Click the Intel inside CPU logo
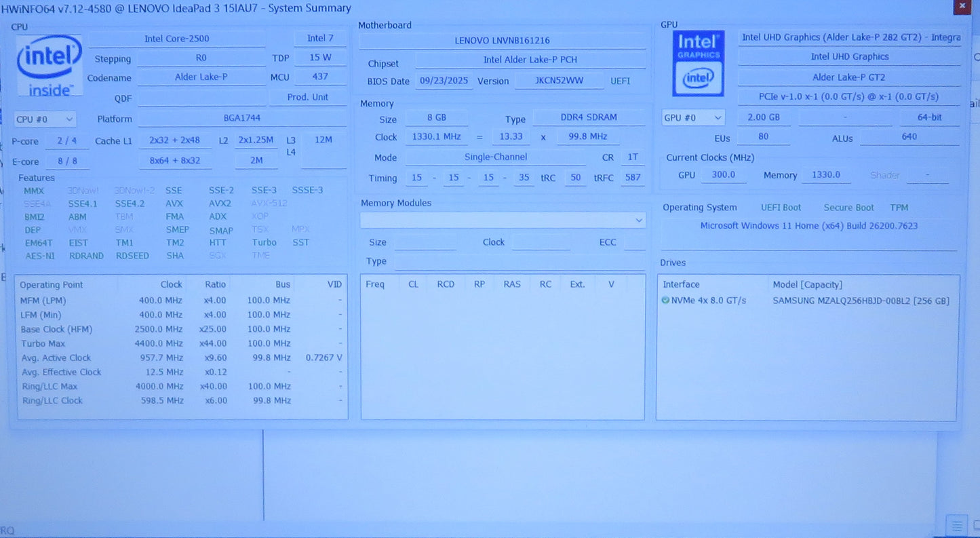980x538 pixels. click(x=50, y=65)
